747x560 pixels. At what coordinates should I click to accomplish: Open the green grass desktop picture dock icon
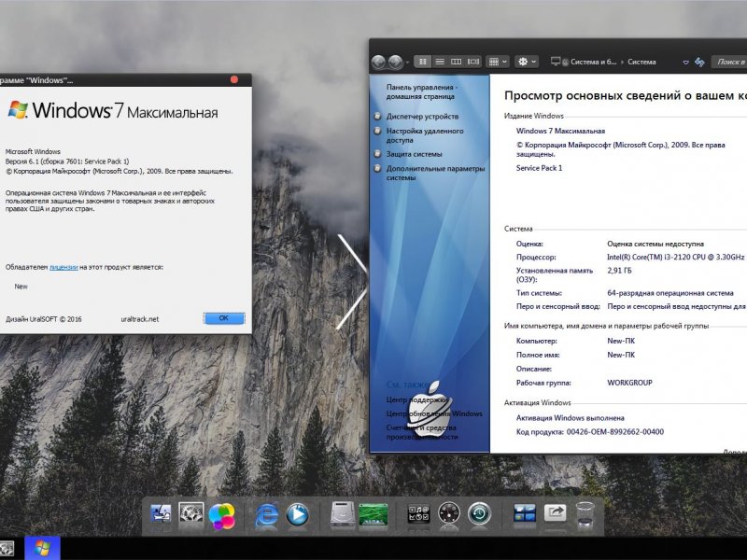[373, 515]
